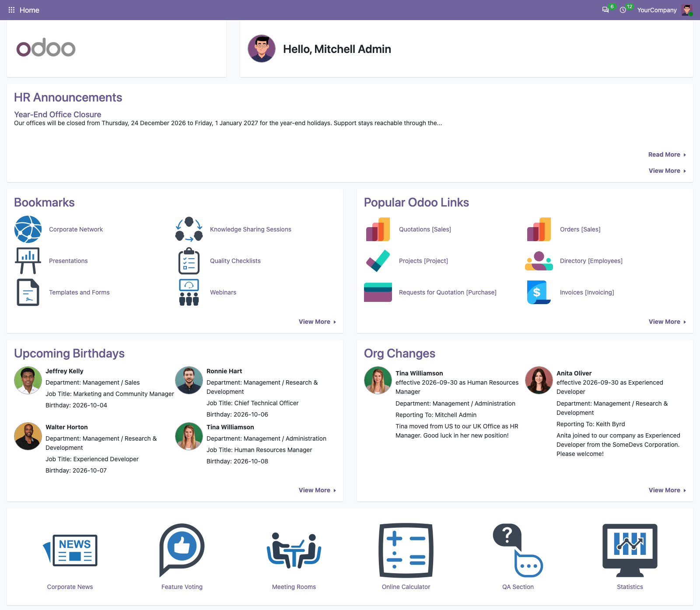Click the Templates and Forms document icon
Screen dimensions: 700x610
[x=28, y=292]
